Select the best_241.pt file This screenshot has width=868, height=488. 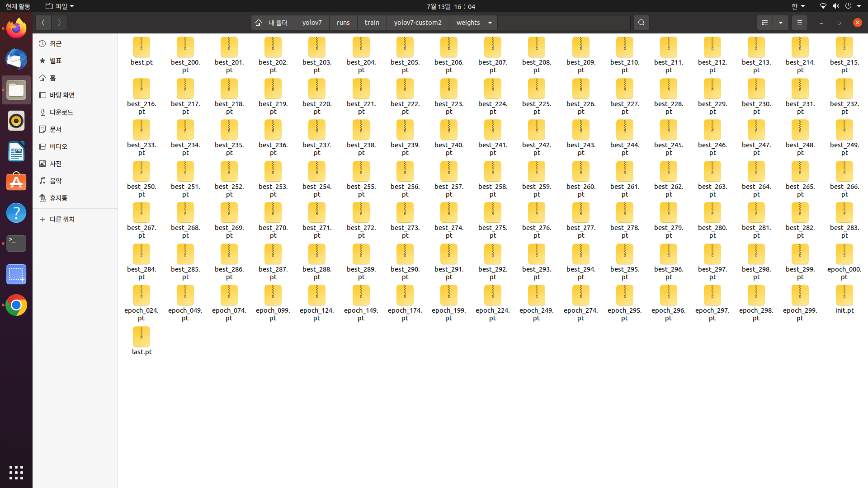click(x=493, y=138)
